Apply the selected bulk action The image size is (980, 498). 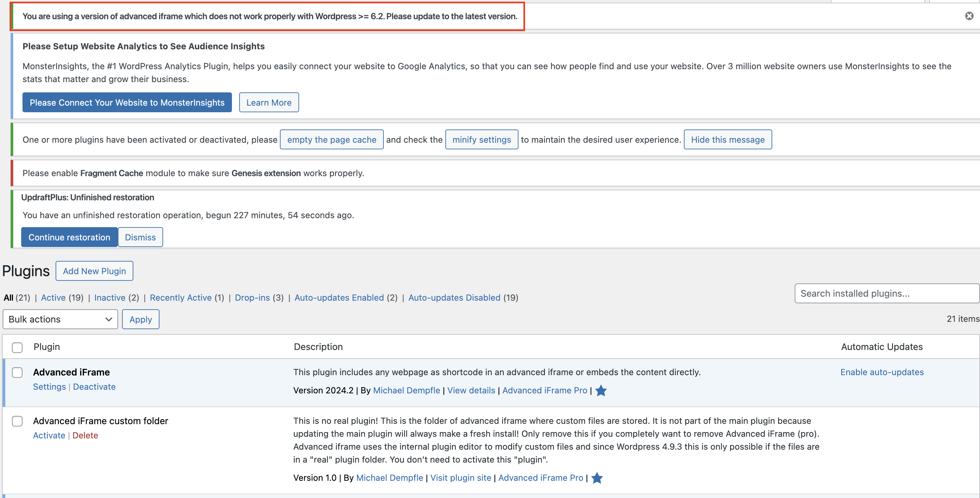(x=141, y=319)
